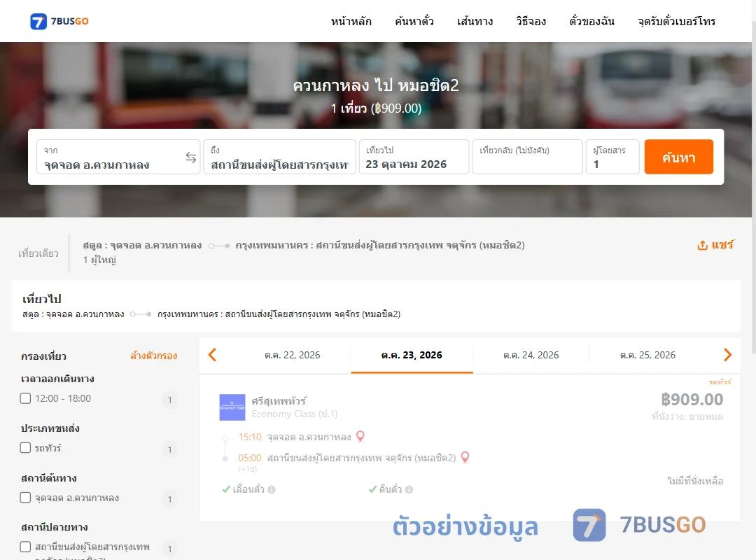Viewport: 756px width, 560px height.
Task: Open map pin for จุดจอด อ.ควนกาหลง departure
Action: (360, 437)
